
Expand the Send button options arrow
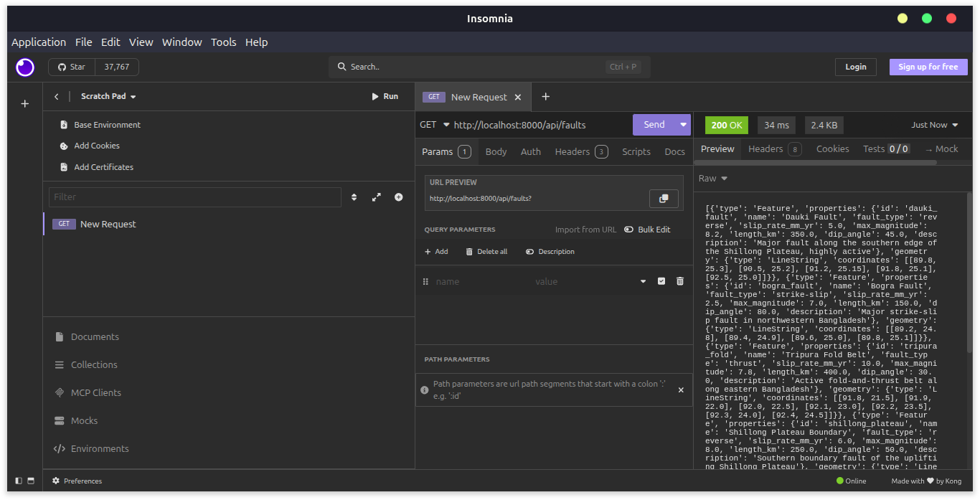[x=683, y=125]
